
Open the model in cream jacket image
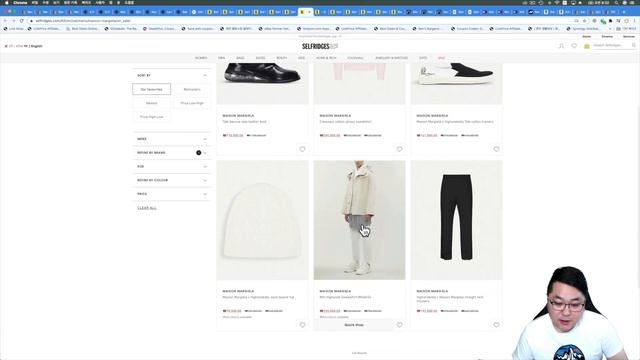point(360,220)
